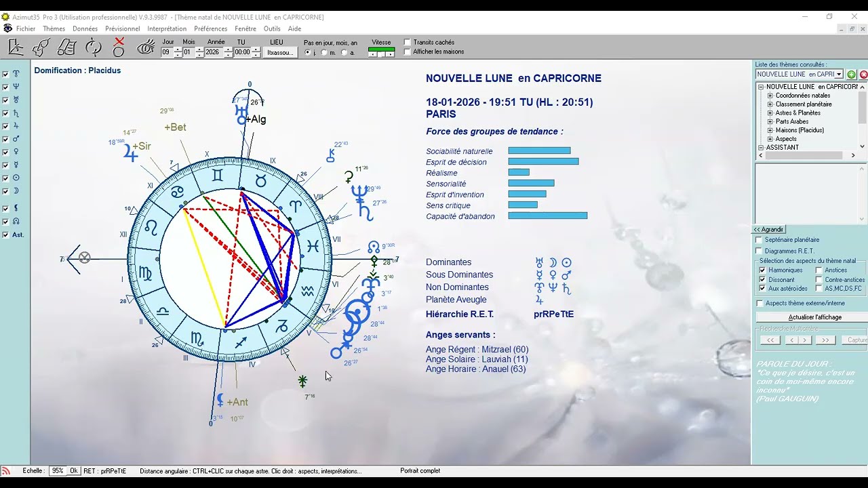Open the Interprétation menu
868x488 pixels.
point(167,28)
